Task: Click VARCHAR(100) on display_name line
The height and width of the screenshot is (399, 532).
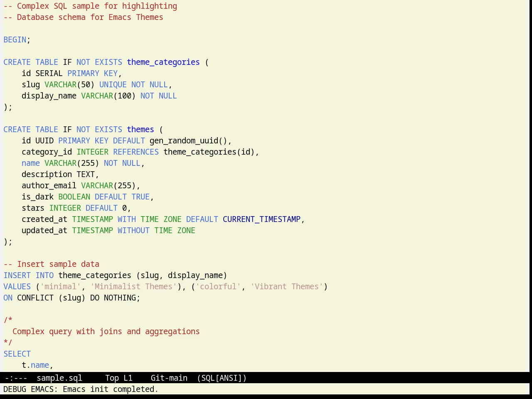Action: click(108, 96)
